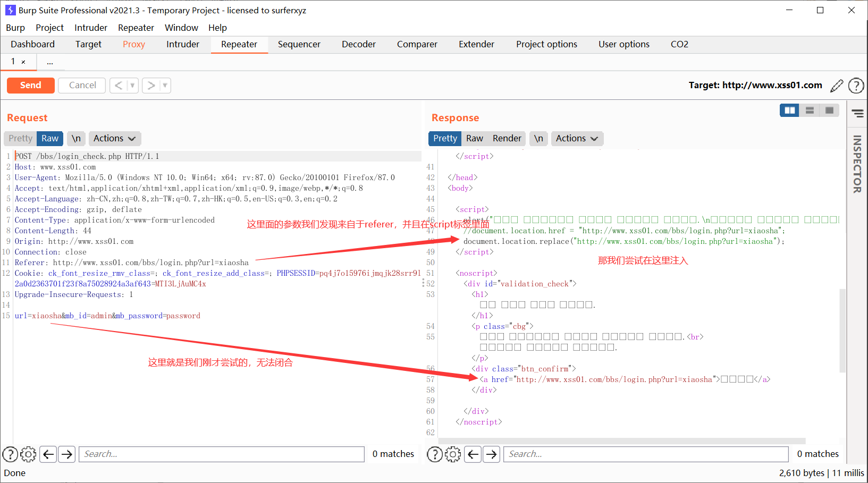The height and width of the screenshot is (483, 868).
Task: Click the Cancel button
Action: click(82, 86)
